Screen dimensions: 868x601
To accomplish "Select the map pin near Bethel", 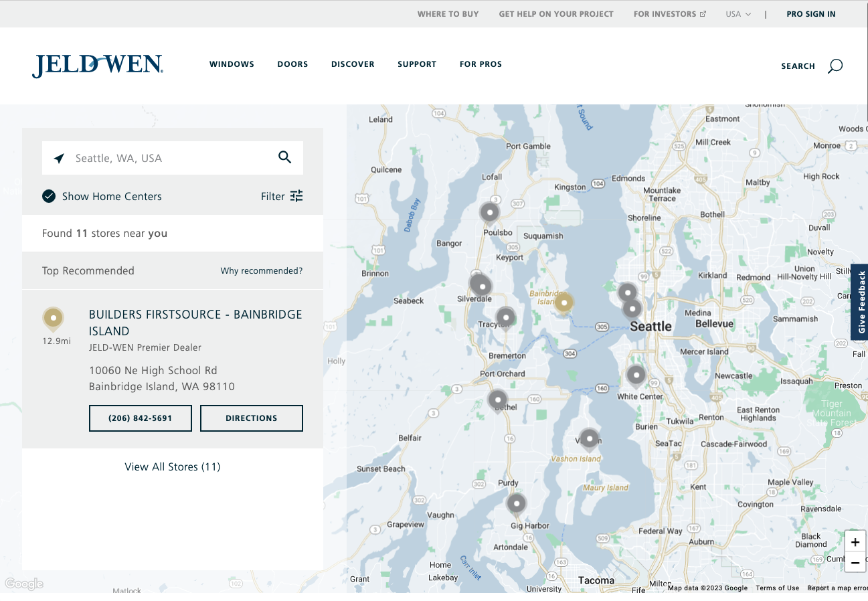I will 498,401.
